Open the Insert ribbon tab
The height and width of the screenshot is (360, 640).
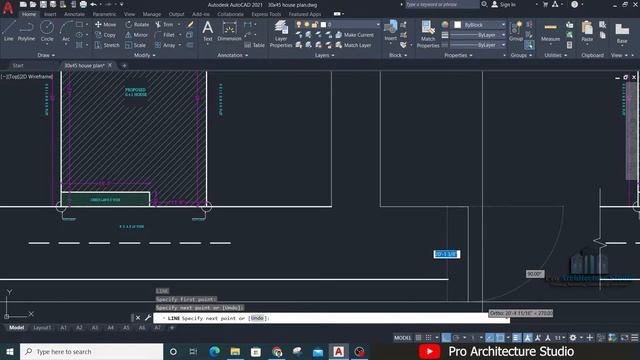coord(50,14)
